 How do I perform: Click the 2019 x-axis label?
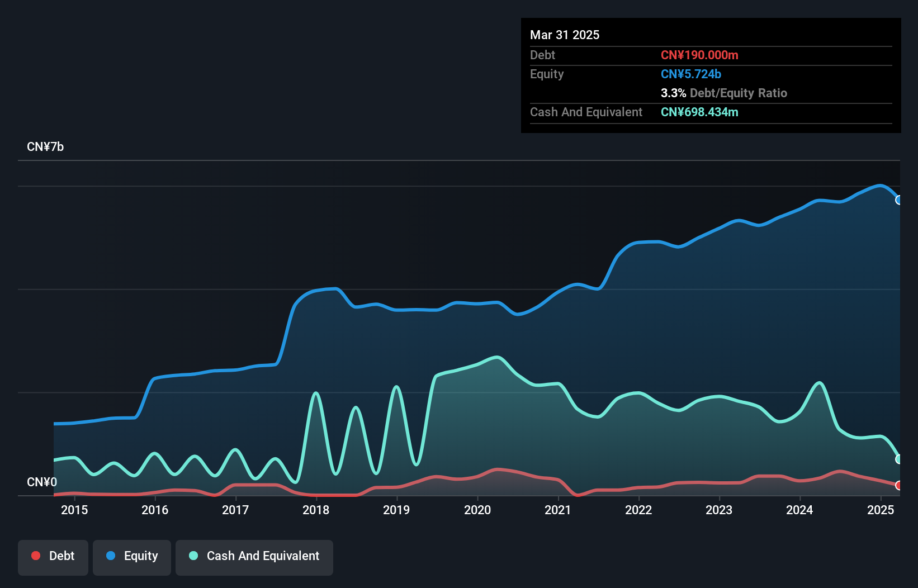pyautogui.click(x=396, y=510)
